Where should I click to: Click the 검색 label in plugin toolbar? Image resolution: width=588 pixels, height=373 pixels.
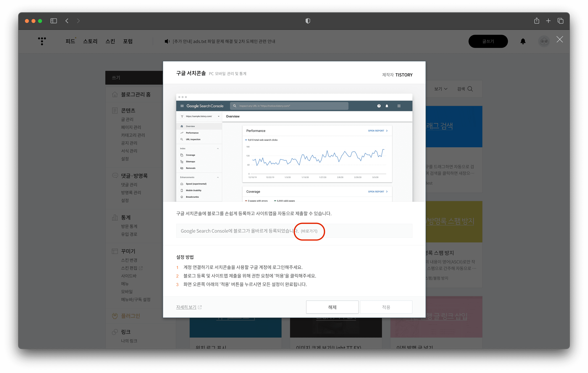(461, 89)
